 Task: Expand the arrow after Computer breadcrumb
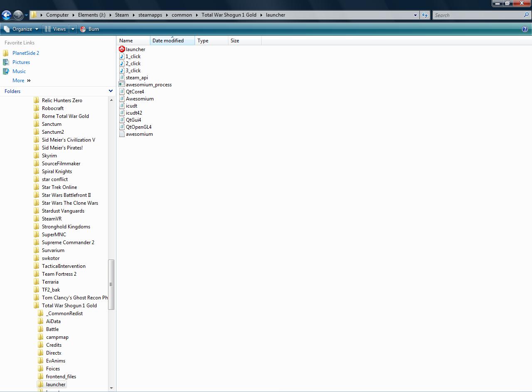click(x=73, y=15)
